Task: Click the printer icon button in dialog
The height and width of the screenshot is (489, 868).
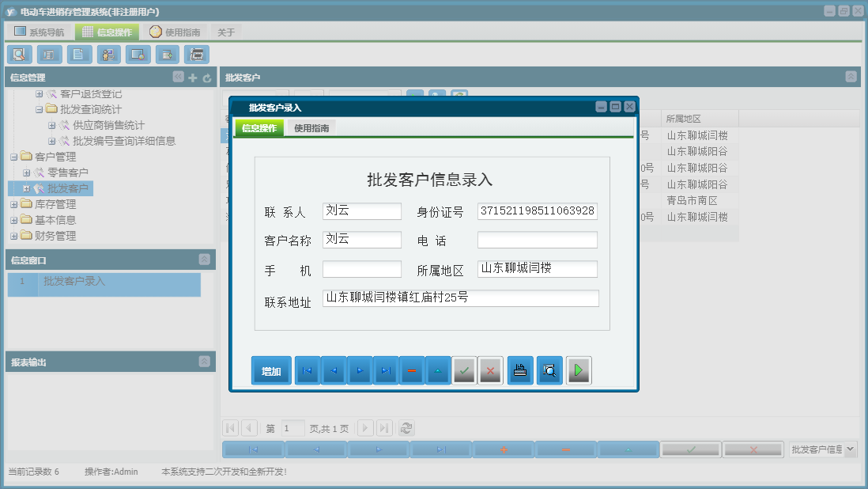Action: [x=520, y=370]
